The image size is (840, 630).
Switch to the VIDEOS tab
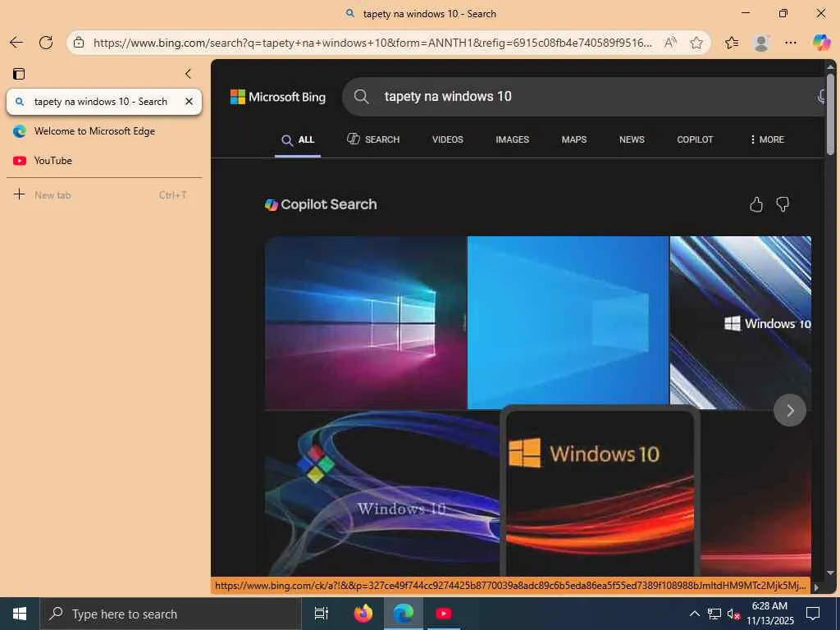(x=448, y=139)
